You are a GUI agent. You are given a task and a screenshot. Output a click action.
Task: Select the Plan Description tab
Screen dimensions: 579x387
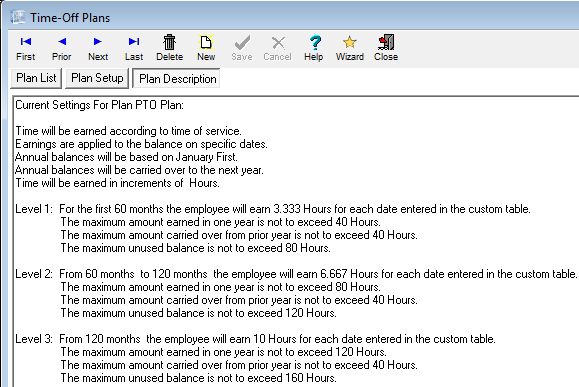177,79
